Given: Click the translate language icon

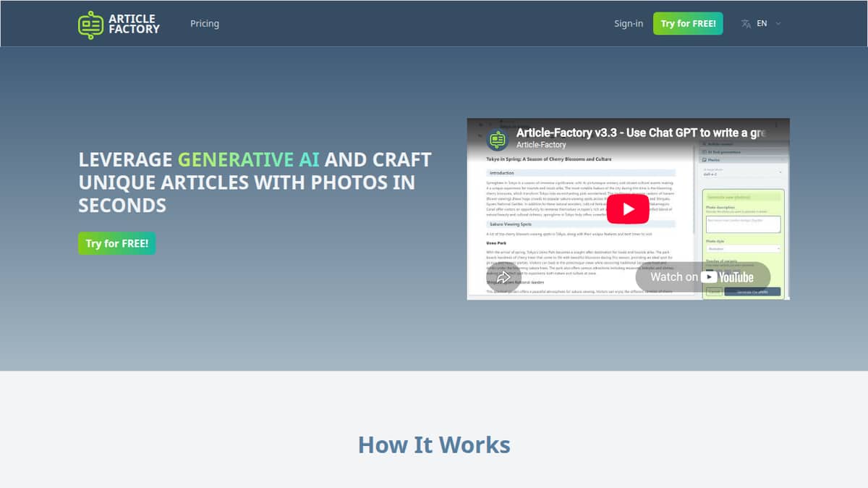Looking at the screenshot, I should [746, 23].
